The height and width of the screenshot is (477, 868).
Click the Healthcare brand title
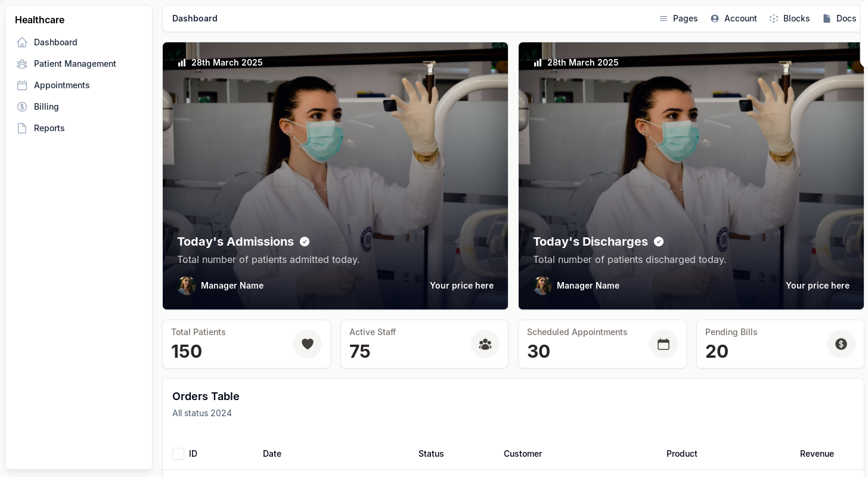click(39, 20)
